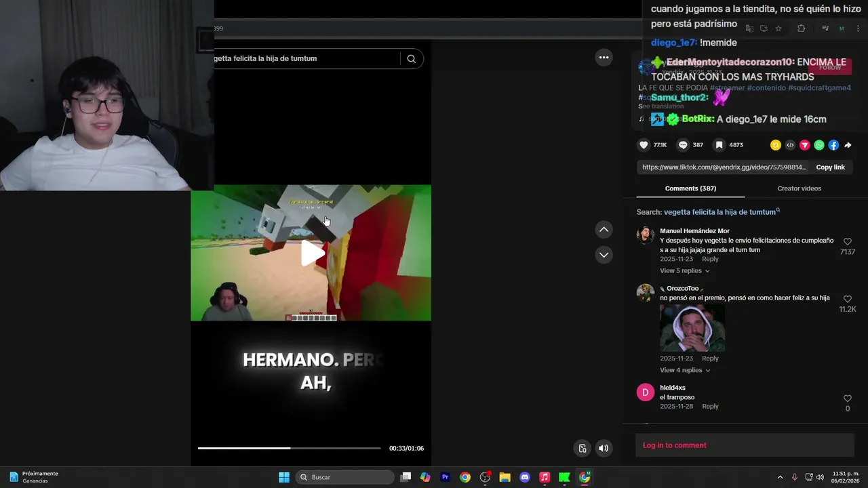Click the taskbar Buscar search box
This screenshot has height=488, width=868.
click(344, 477)
